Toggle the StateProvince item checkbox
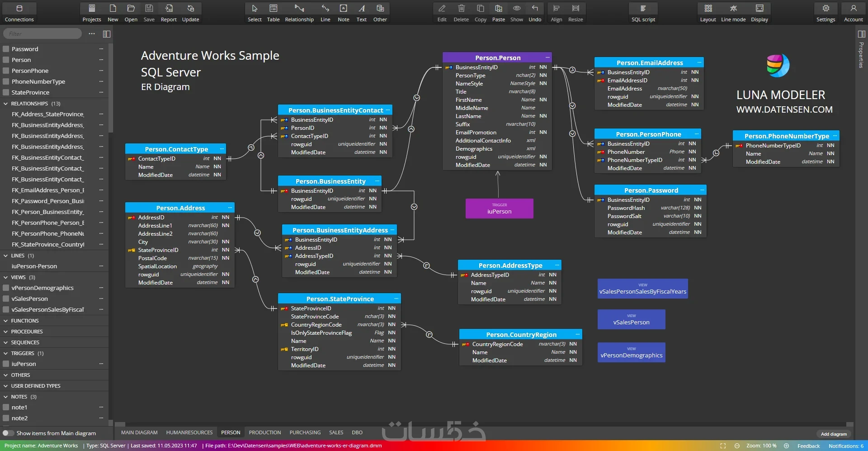The height and width of the screenshot is (451, 868). coord(6,92)
